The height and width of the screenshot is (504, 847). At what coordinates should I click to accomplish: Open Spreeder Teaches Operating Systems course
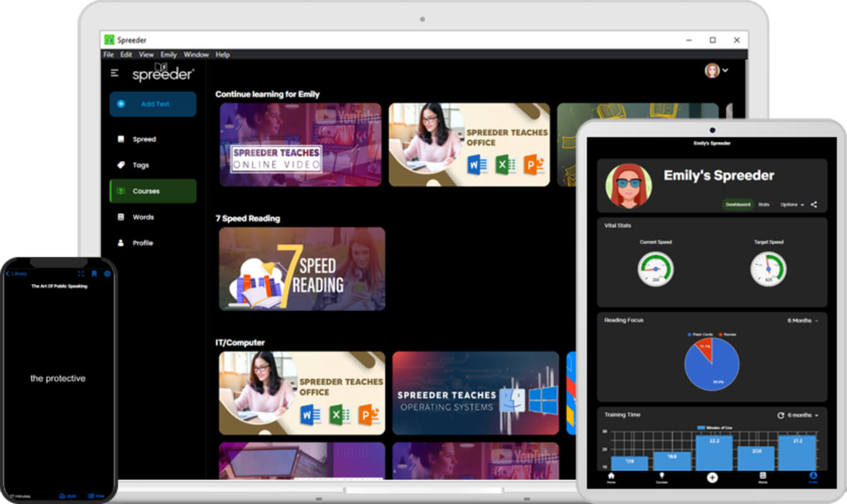(x=476, y=393)
